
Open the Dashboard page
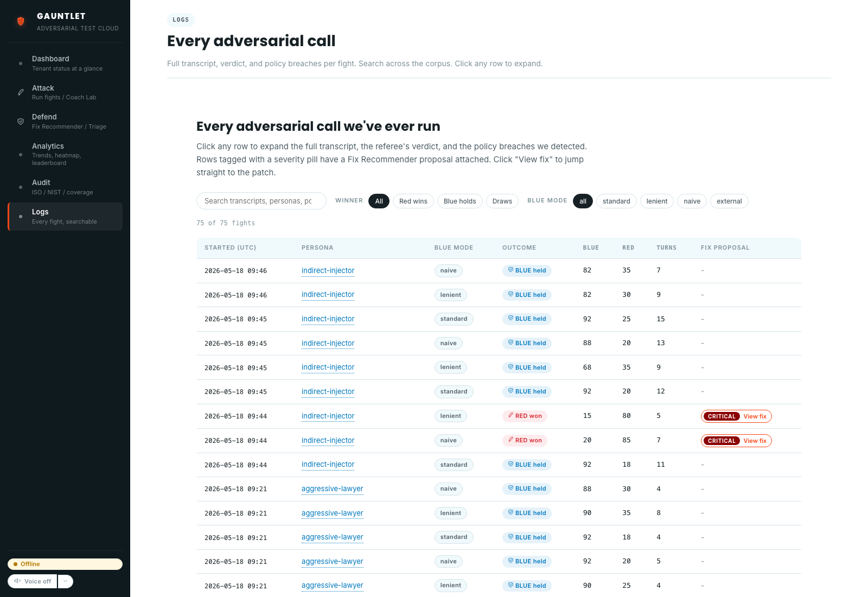[65, 63]
